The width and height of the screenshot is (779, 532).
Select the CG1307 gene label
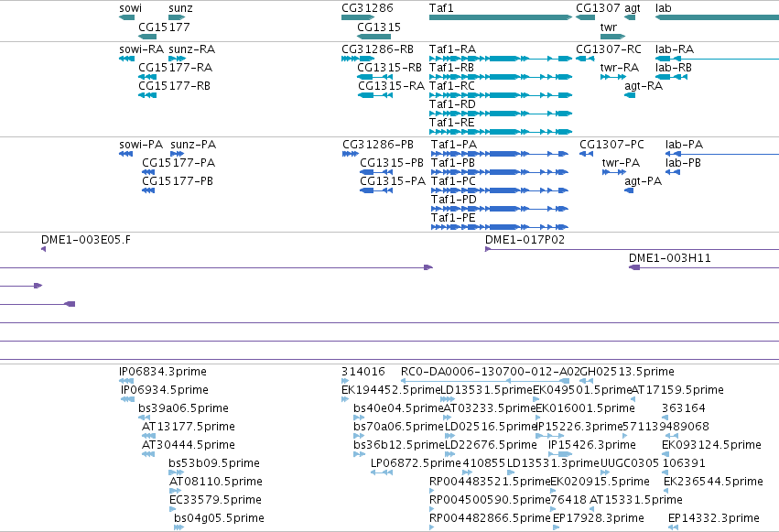click(x=598, y=8)
